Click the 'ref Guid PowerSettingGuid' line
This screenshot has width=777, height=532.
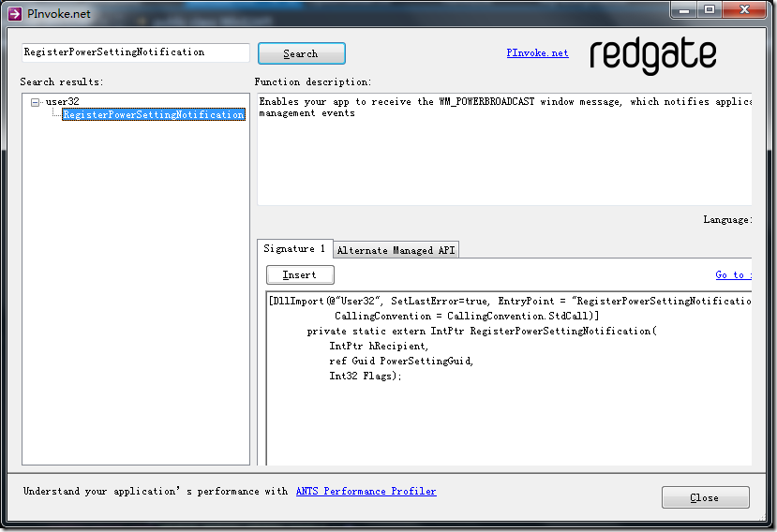(401, 362)
